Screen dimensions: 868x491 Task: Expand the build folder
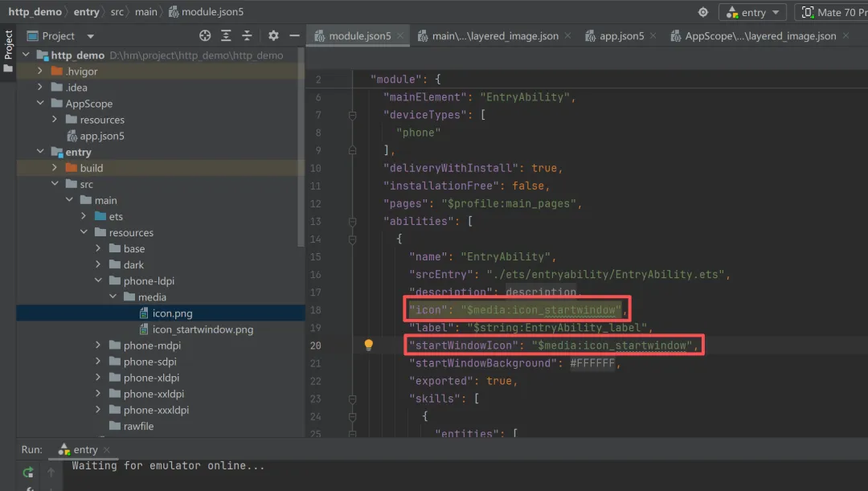pos(55,168)
